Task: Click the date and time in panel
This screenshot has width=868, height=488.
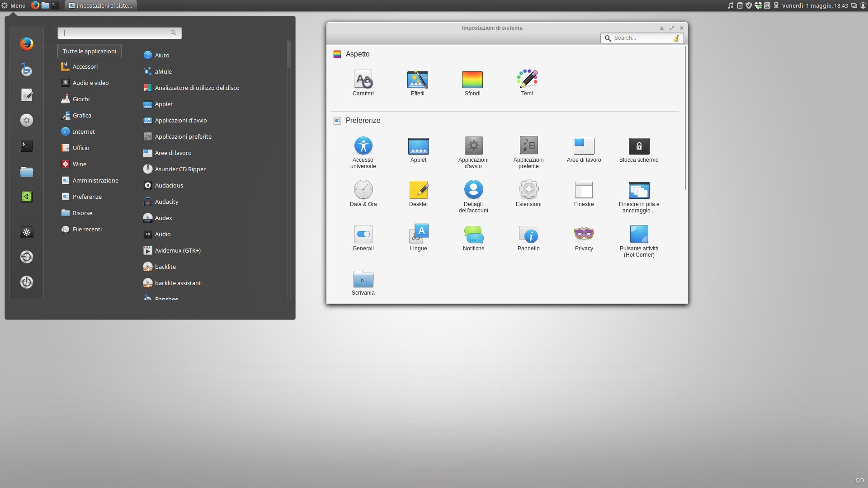Action: pos(815,5)
